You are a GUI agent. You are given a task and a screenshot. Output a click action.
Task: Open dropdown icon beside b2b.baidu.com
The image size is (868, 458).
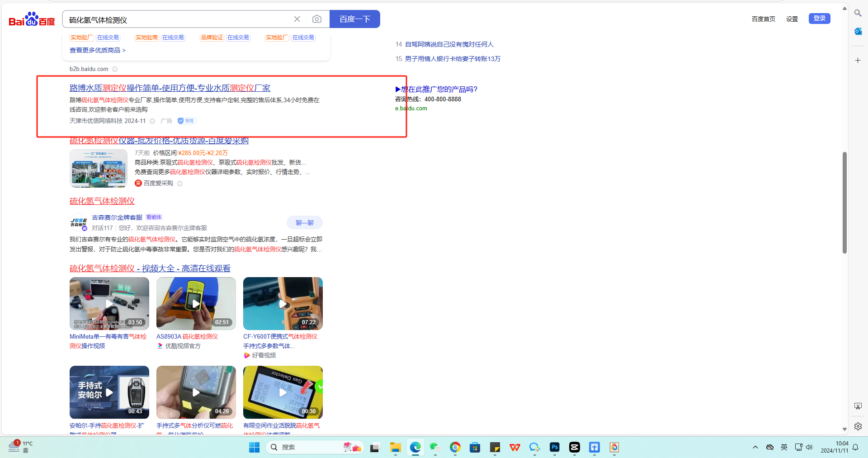(115, 69)
